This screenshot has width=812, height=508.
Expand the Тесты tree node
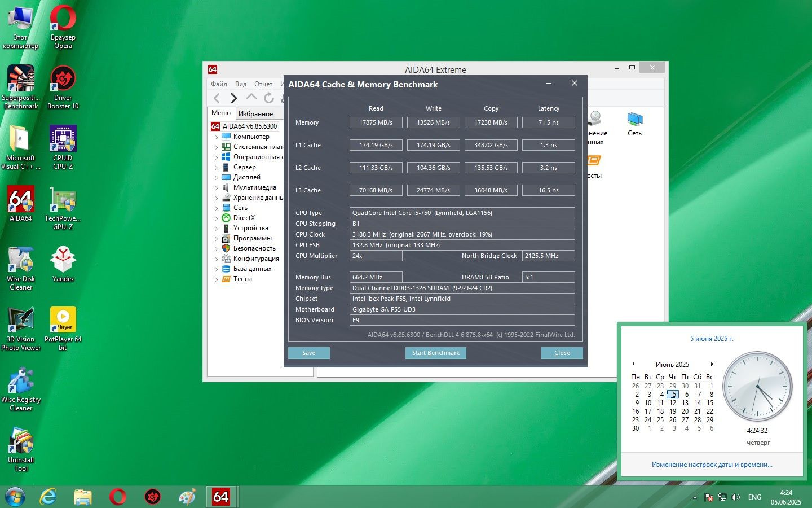[x=216, y=279]
